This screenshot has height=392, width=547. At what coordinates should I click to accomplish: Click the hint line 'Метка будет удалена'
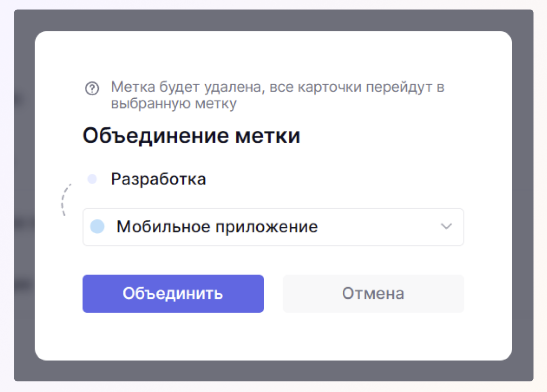coord(278,87)
